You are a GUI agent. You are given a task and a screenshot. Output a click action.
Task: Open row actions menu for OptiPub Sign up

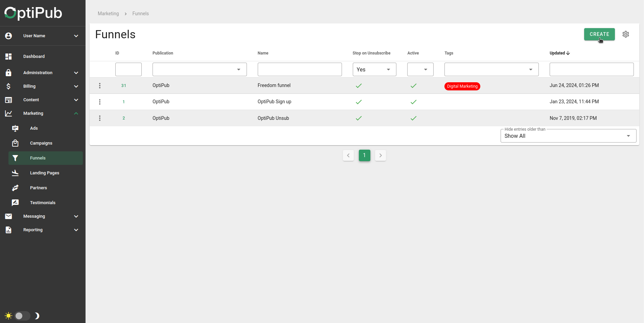pyautogui.click(x=100, y=102)
